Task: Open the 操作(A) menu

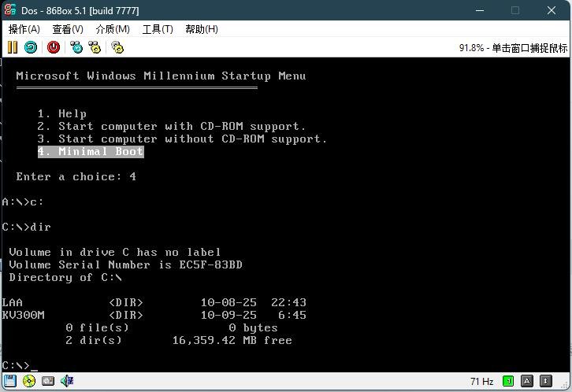Action: point(24,29)
